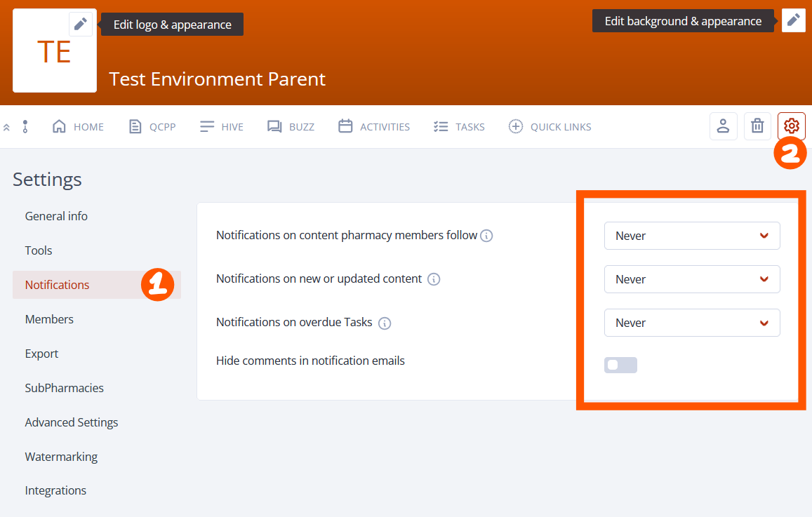812x517 pixels.
Task: Open the settings gear icon
Action: point(791,126)
